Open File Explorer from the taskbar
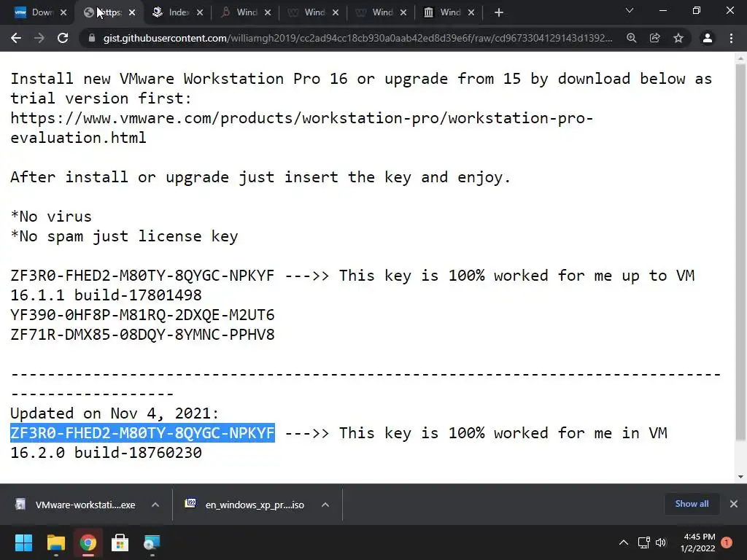Screen dimensions: 747x560 (x=55, y=542)
